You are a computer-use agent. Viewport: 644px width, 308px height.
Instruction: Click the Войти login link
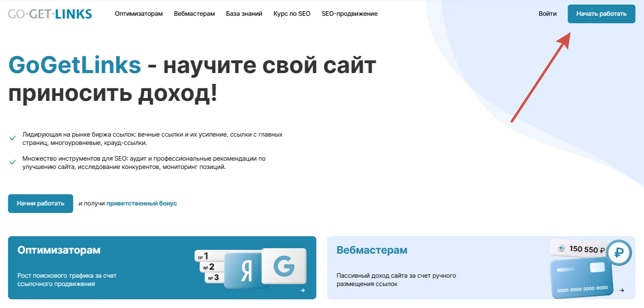point(547,14)
